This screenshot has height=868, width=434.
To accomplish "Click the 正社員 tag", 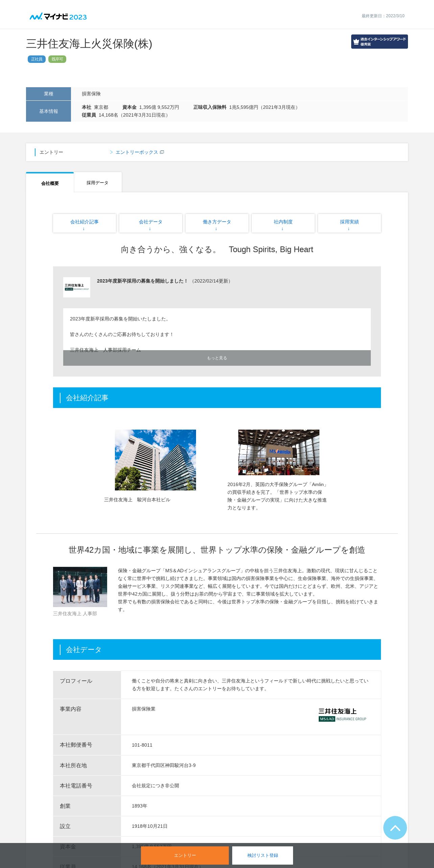I will click(37, 59).
